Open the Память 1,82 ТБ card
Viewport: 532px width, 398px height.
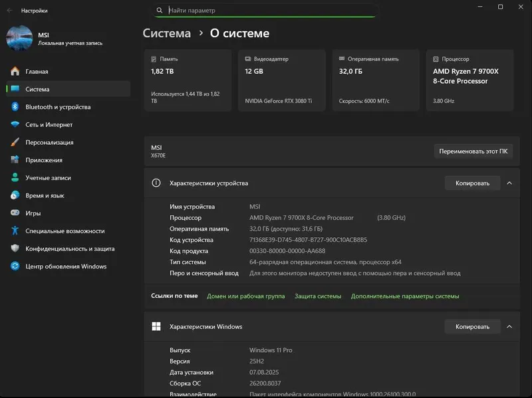[x=188, y=80]
